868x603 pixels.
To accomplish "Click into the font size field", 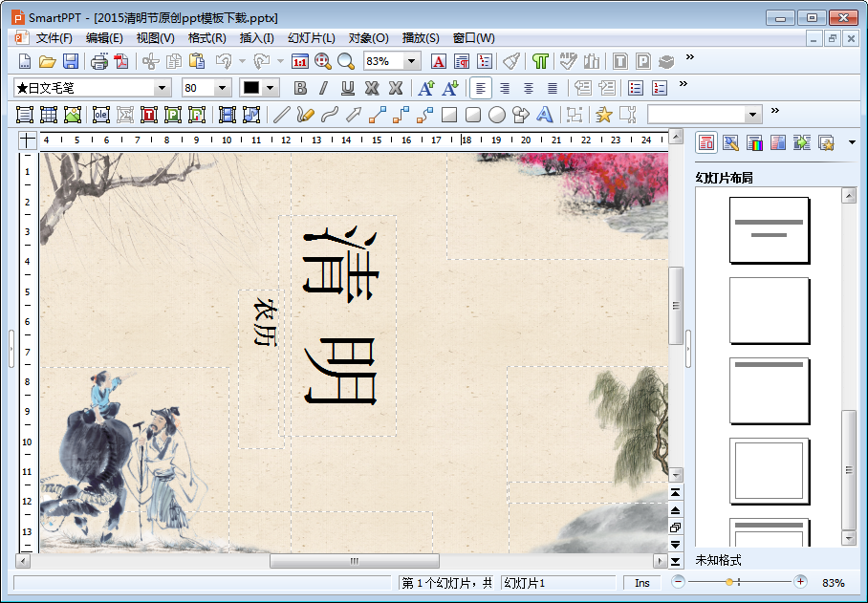I will [198, 88].
